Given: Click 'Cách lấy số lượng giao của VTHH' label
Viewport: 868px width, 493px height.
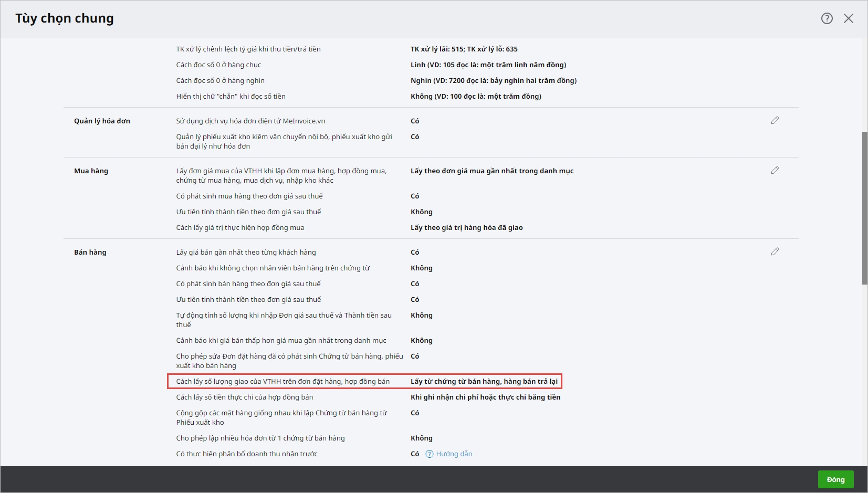Looking at the screenshot, I should [x=283, y=382].
